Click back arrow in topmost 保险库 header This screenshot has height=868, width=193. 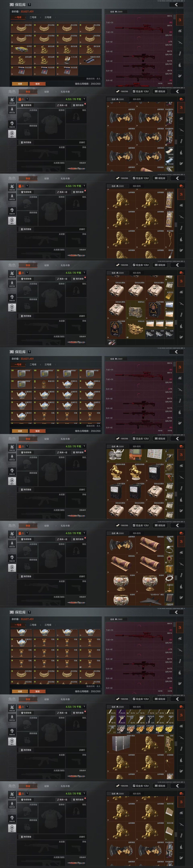coord(176,5)
